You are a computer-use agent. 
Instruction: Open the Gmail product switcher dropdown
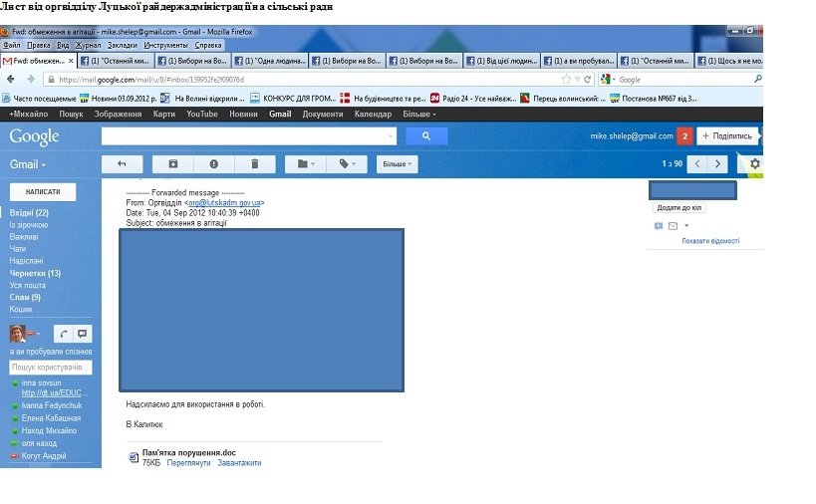pyautogui.click(x=28, y=163)
